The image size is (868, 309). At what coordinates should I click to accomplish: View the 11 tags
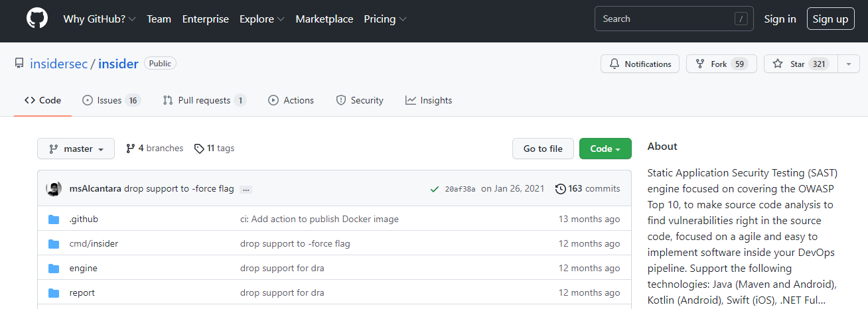[214, 149]
